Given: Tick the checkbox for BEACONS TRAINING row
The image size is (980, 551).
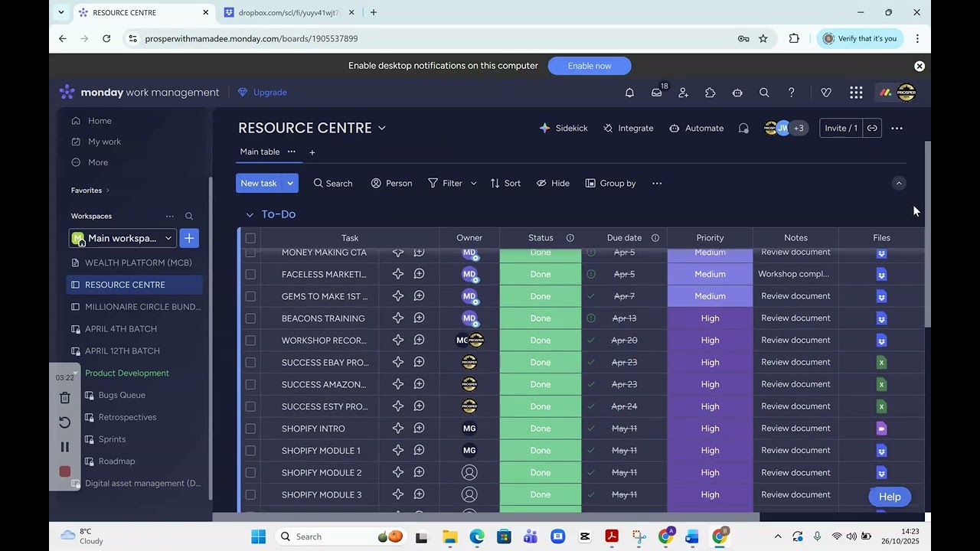Looking at the screenshot, I should 250,318.
